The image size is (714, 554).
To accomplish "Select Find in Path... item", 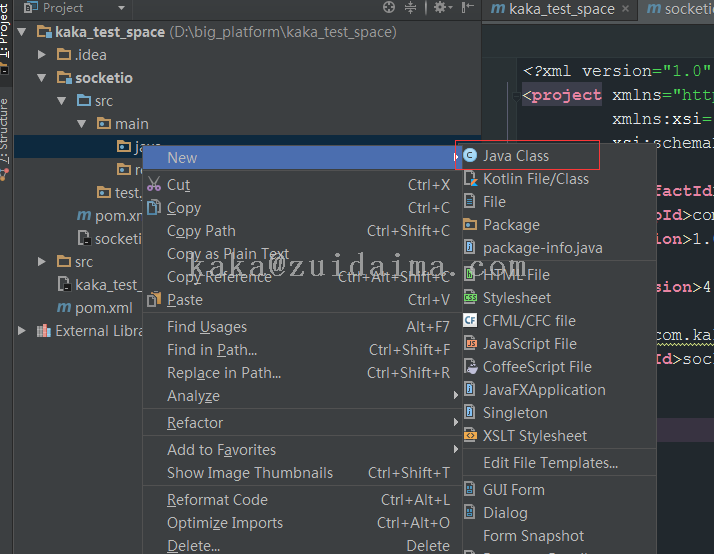I will (302, 350).
